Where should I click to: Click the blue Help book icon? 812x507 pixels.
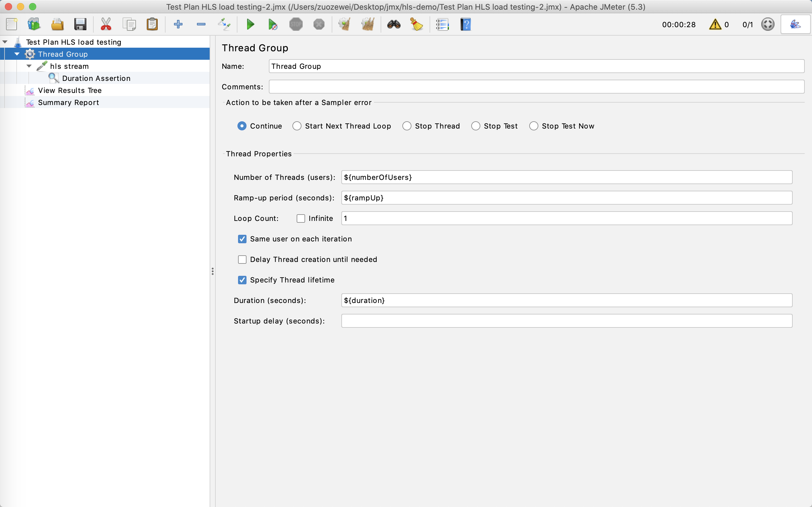(466, 24)
